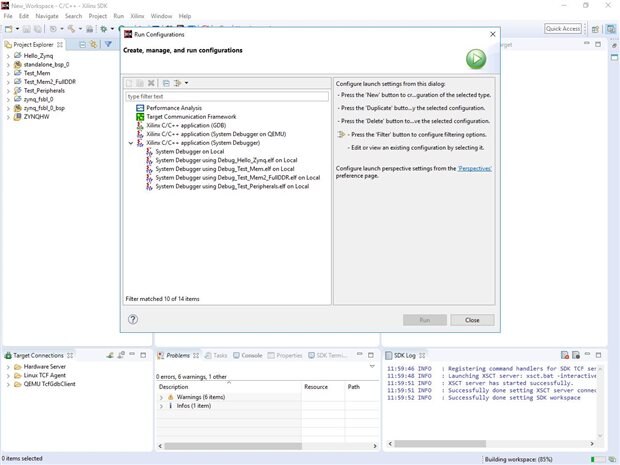Click the SDK Log horizontal scrollbar thumb
Screen dimensions: 620x465
(x=440, y=444)
